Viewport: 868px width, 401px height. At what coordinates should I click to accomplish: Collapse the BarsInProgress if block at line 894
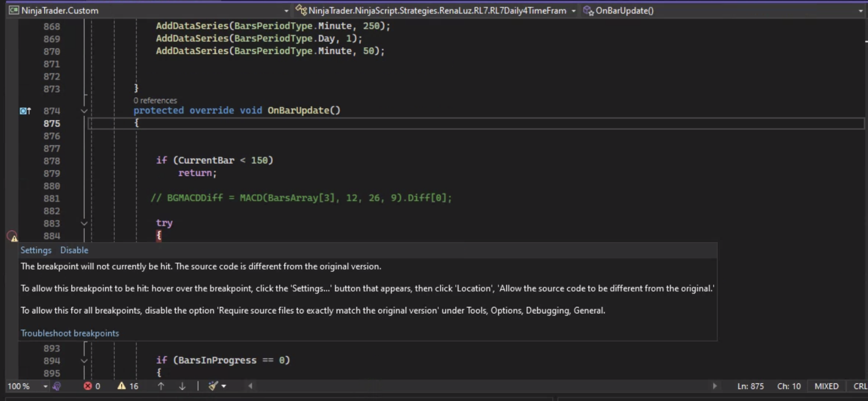tap(84, 361)
